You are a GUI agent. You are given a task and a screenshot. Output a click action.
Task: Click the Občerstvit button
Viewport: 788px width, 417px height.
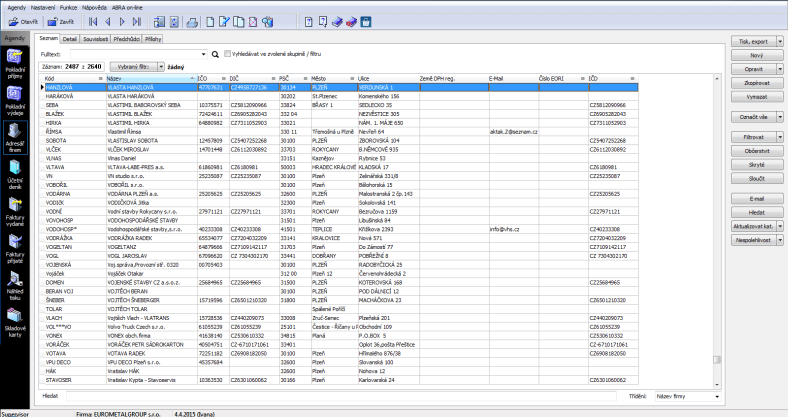coord(757,151)
